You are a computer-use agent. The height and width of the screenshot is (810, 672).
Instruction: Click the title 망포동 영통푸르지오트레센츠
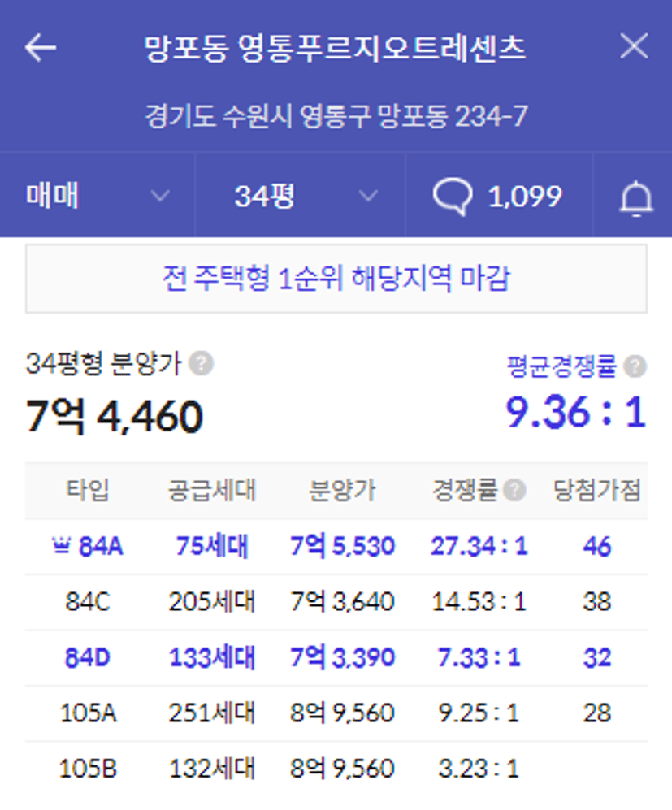coord(336,48)
